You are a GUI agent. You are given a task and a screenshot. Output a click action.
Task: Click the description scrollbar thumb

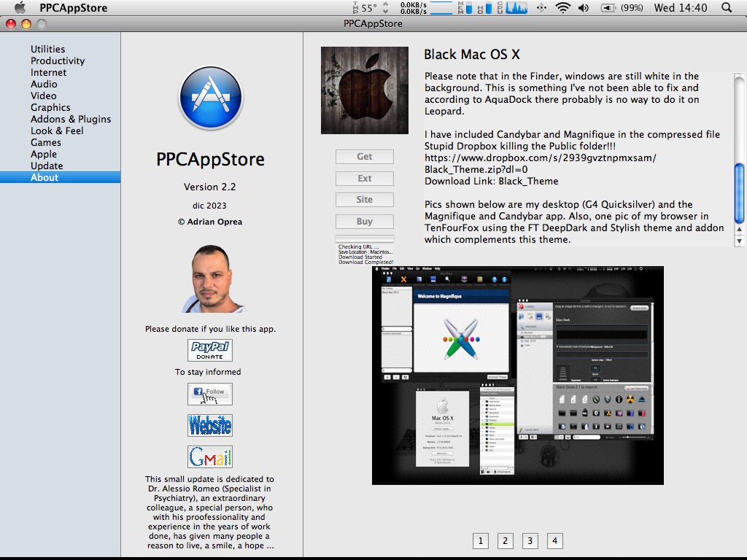click(740, 192)
